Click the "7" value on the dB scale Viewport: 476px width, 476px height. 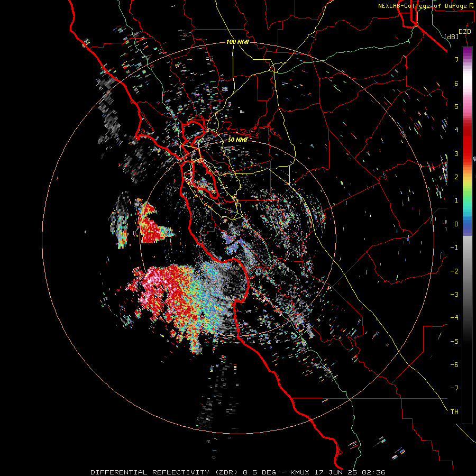[456, 59]
